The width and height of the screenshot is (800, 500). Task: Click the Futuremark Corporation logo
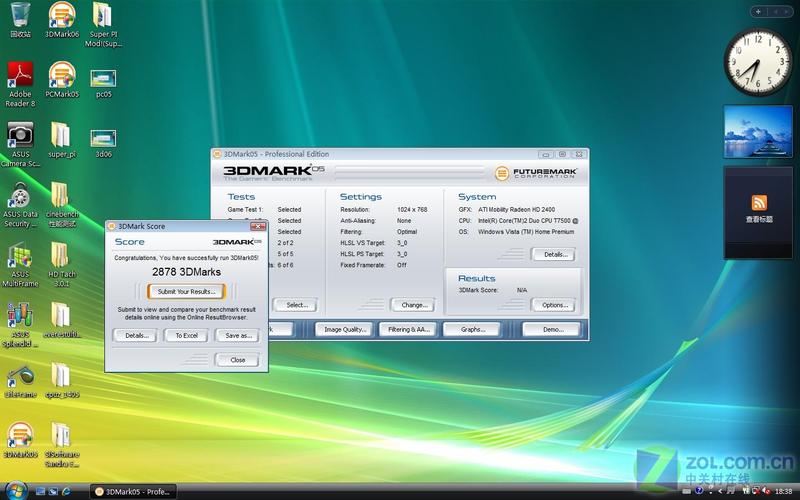(x=536, y=173)
